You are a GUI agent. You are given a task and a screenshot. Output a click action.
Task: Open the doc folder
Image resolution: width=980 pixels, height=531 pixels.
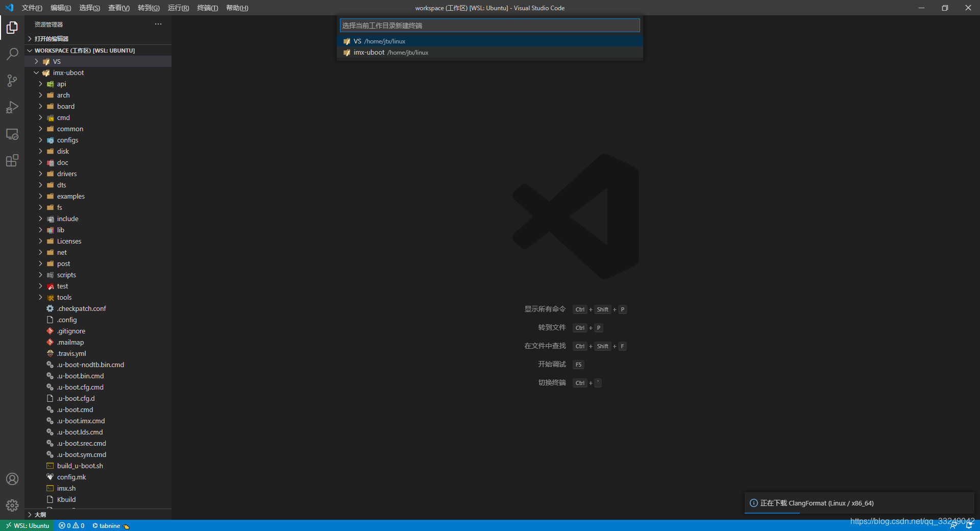point(98,162)
